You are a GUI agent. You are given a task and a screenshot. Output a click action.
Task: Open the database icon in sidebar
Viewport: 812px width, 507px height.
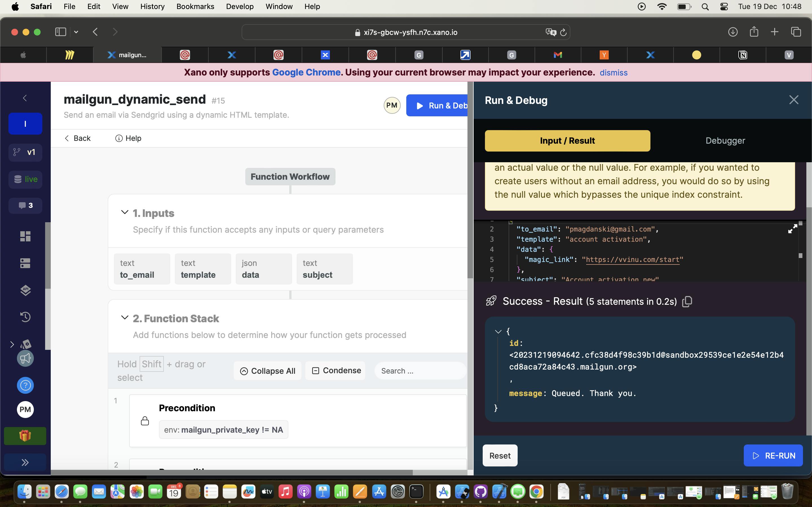pyautogui.click(x=25, y=263)
